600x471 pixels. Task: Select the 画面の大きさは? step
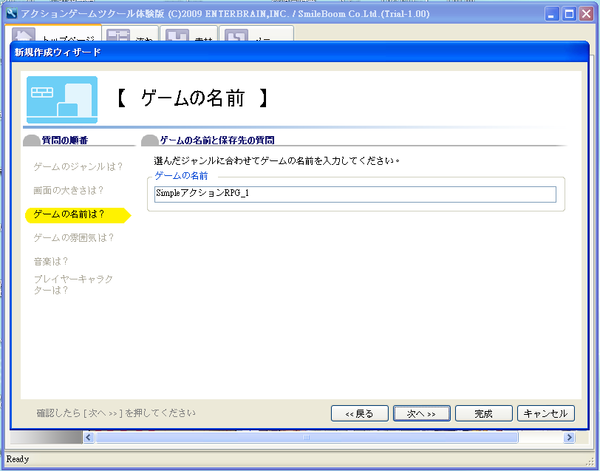click(x=68, y=190)
